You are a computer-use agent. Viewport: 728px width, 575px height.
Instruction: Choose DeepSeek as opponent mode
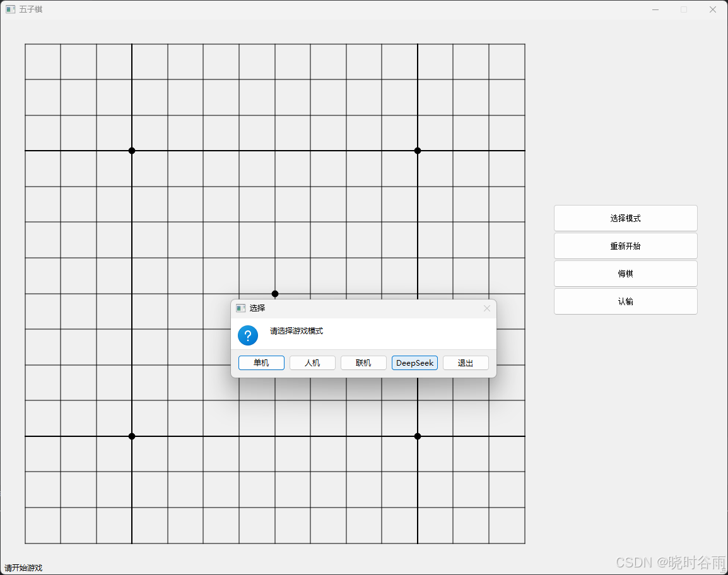pos(414,363)
